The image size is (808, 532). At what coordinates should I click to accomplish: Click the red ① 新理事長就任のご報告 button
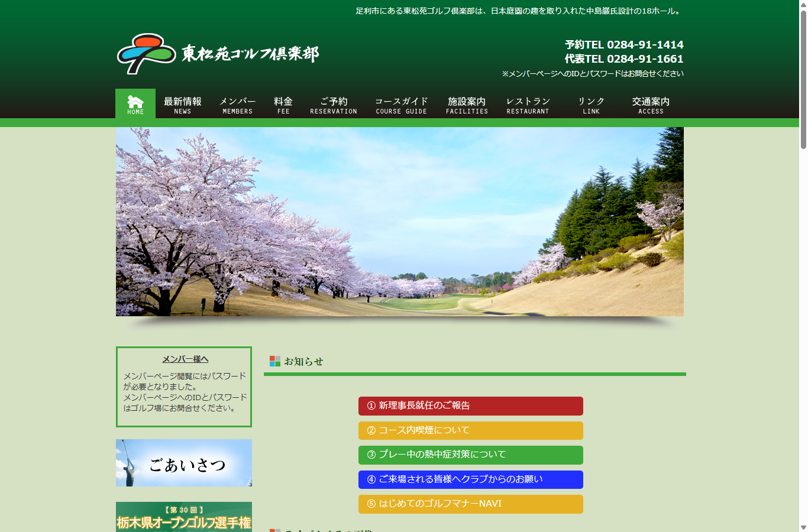click(x=471, y=406)
